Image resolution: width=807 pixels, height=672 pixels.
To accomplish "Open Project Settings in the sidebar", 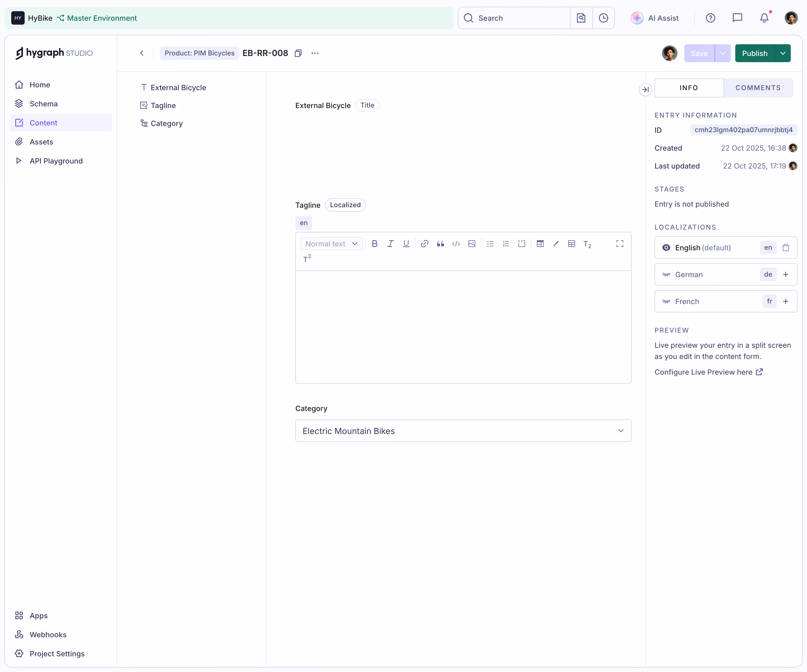I will point(61,654).
